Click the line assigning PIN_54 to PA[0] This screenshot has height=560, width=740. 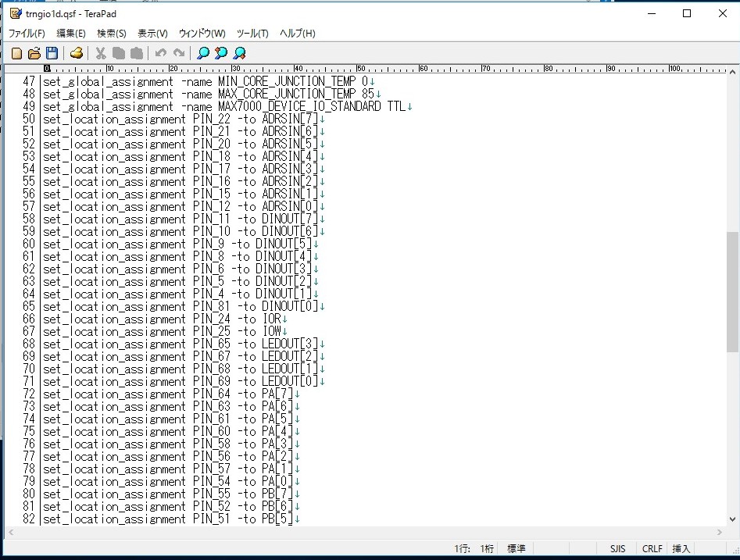click(169, 482)
